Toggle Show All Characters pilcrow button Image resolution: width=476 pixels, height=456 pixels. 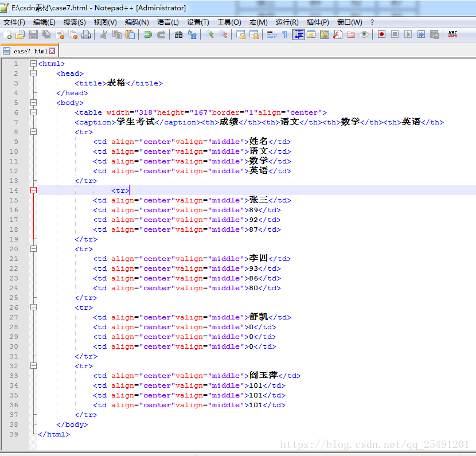pos(285,34)
